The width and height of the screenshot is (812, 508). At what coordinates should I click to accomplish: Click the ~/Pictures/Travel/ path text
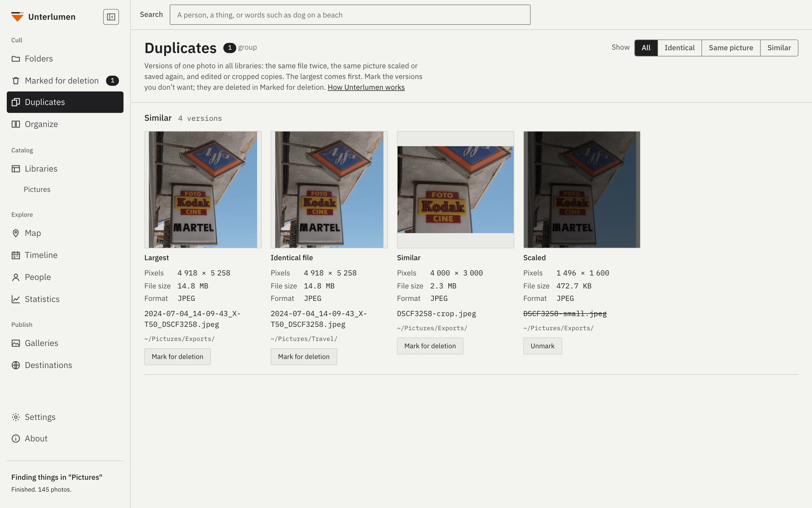304,339
